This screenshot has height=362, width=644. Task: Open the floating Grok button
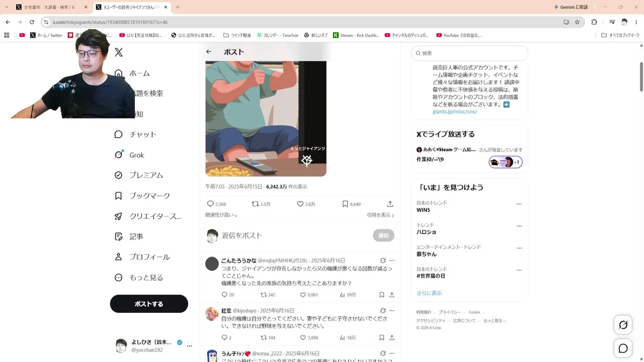point(623,325)
